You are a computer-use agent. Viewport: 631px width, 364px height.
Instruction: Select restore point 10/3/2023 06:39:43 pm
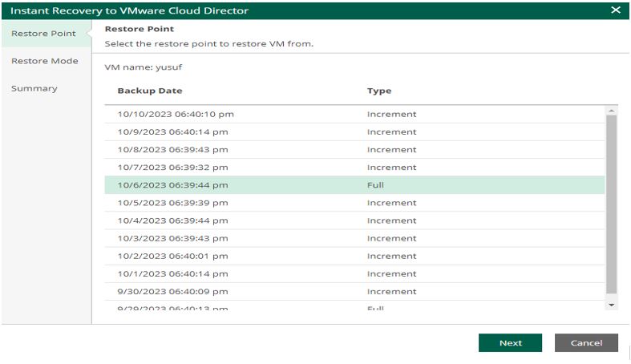pos(354,238)
